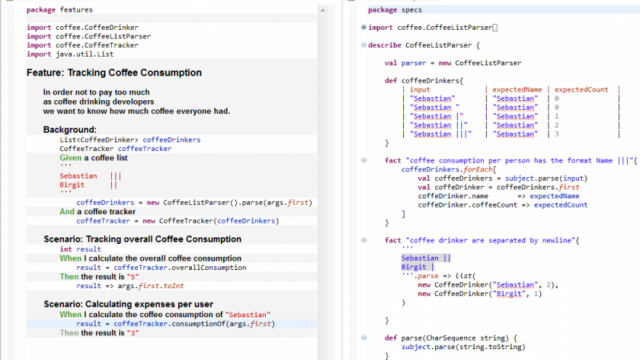Click the 'int result' declaration

[x=80, y=249]
